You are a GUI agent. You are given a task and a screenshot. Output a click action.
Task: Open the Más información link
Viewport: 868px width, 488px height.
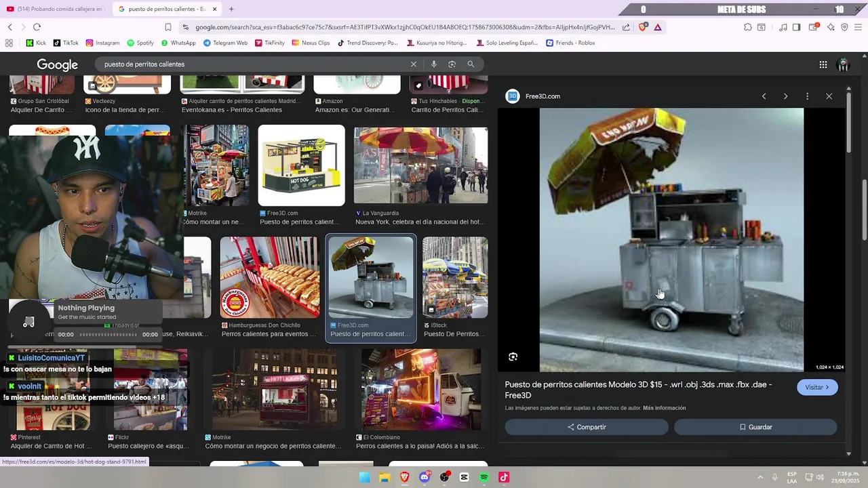click(x=665, y=408)
